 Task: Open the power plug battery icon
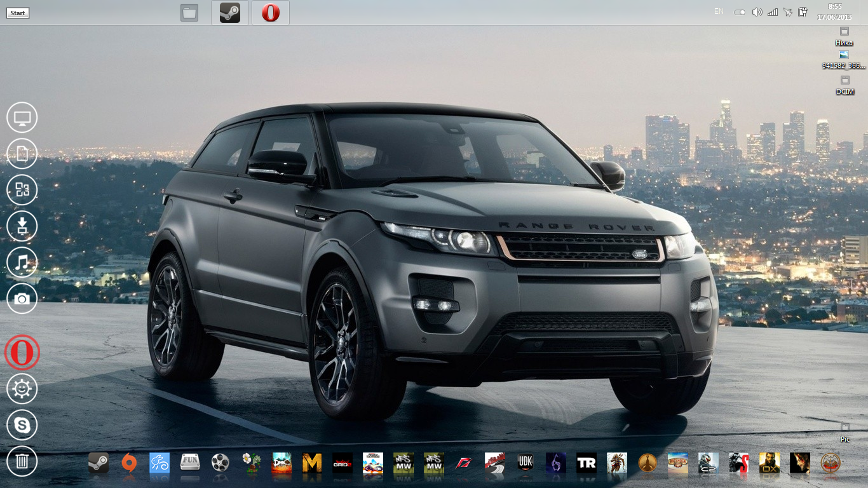[x=803, y=11]
